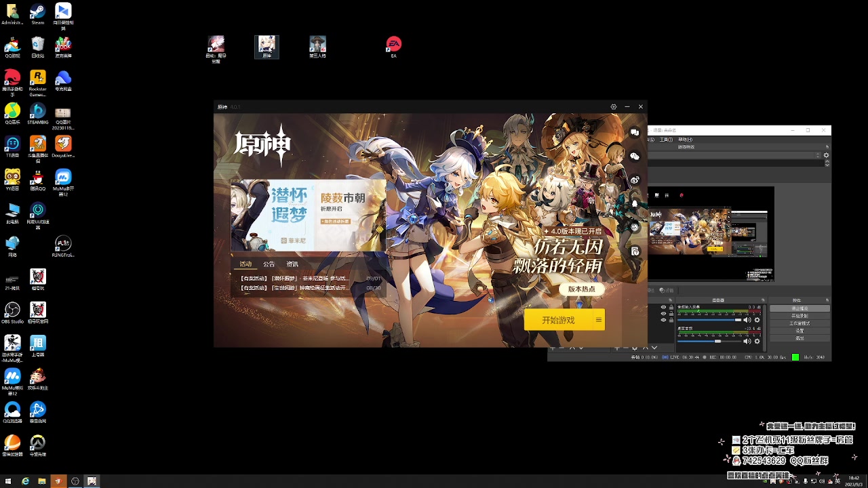
Task: Click the Weibo icon in launcher sidebar
Action: (x=635, y=180)
